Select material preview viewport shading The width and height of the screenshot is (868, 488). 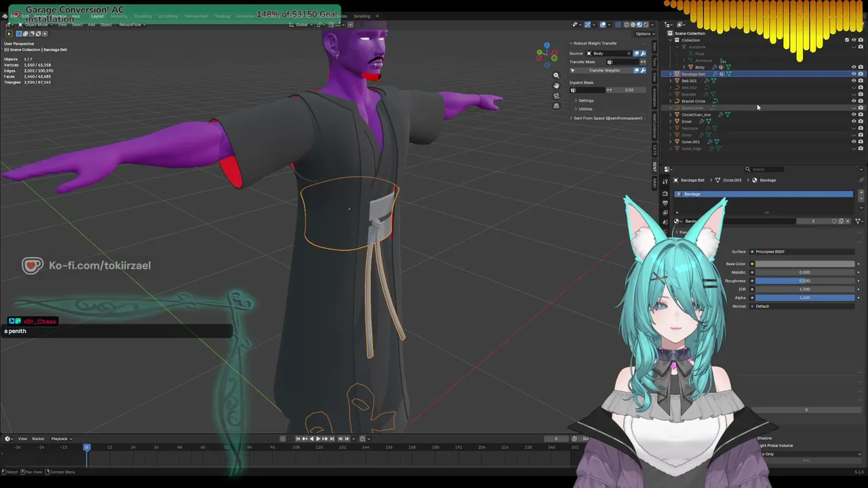tap(639, 24)
